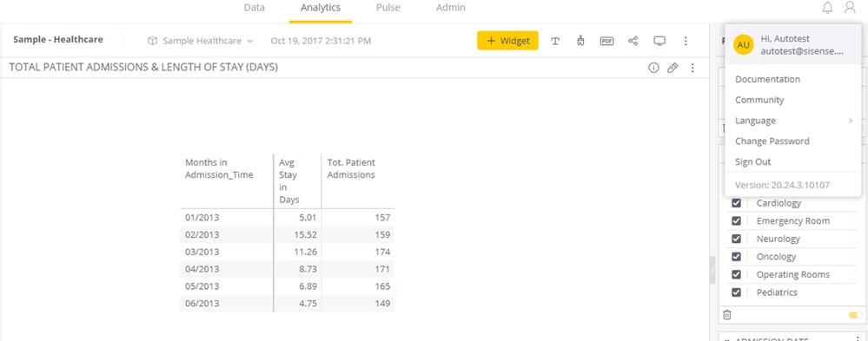Uncheck the Operating Rooms checkbox
This screenshot has height=341, width=868.
point(736,274)
